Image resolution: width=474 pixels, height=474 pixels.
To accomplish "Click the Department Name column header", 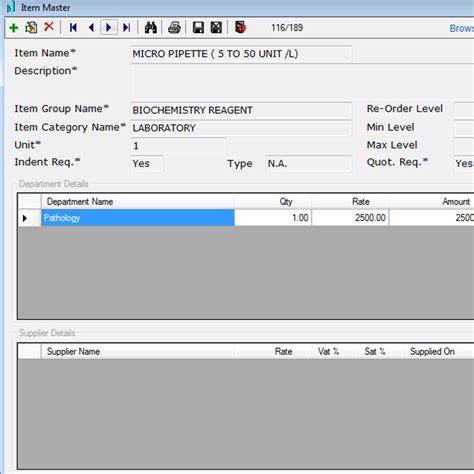I will pyautogui.click(x=138, y=202).
